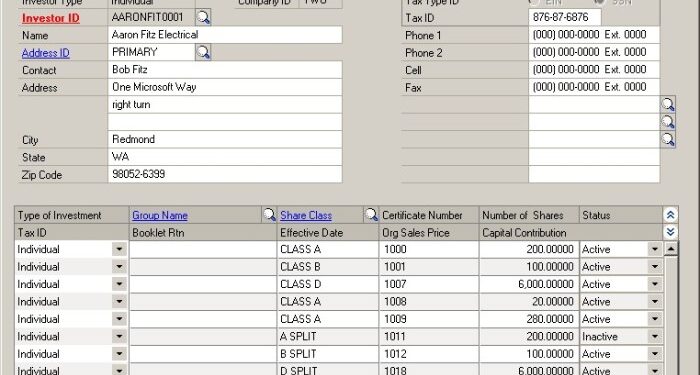
Task: Click certificate number 1008 cell
Action: pos(429,301)
